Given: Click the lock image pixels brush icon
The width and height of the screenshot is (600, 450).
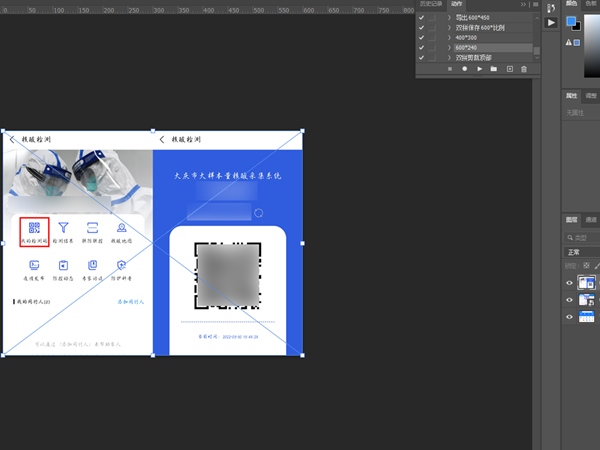Looking at the screenshot, I should click(597, 265).
